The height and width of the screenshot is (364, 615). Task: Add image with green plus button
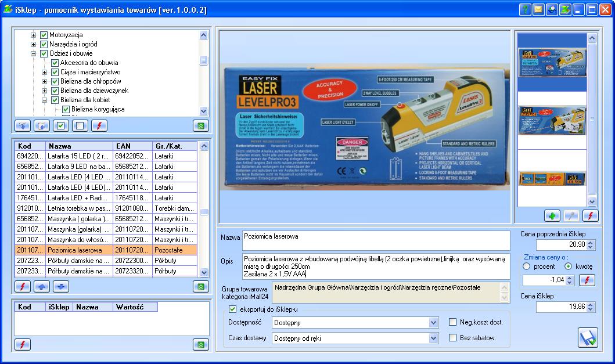pos(552,215)
